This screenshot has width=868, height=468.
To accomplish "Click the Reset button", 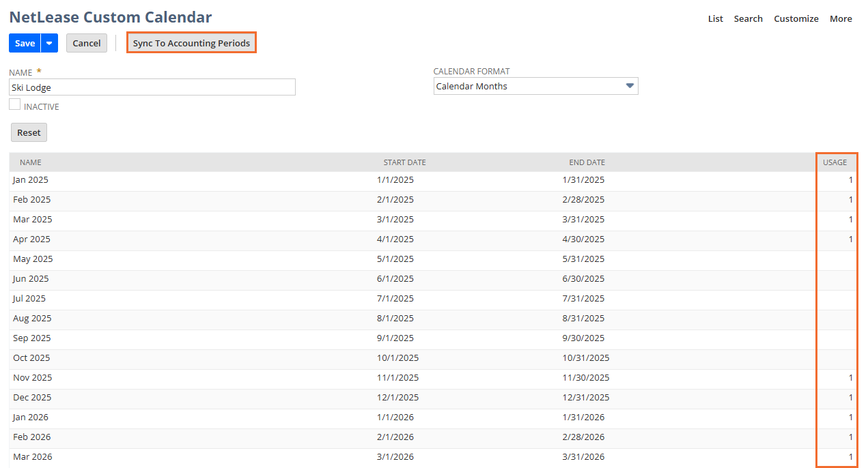I will [29, 132].
